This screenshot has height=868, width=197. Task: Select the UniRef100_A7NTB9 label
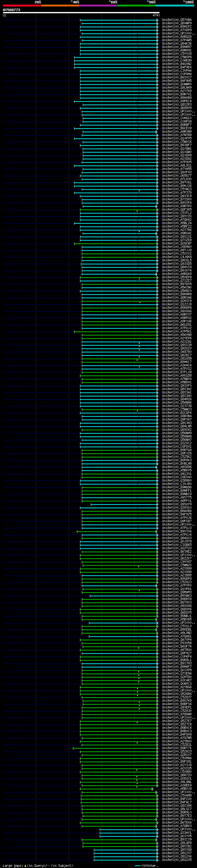coord(176,135)
